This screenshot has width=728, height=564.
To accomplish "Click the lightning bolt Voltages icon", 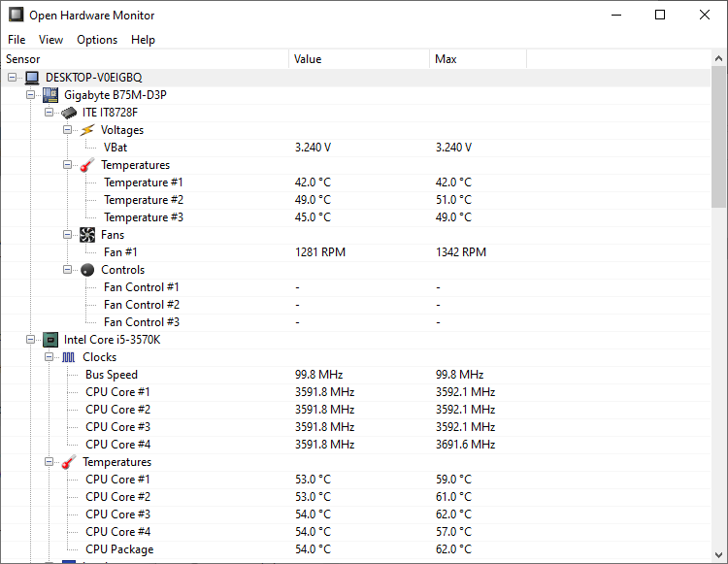I will click(87, 130).
